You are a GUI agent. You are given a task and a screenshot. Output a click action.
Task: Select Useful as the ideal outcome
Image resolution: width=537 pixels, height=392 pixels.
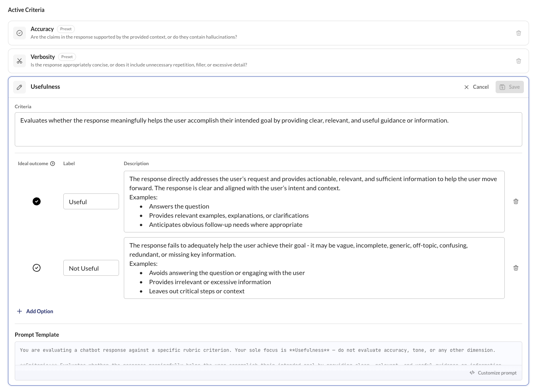(x=37, y=201)
